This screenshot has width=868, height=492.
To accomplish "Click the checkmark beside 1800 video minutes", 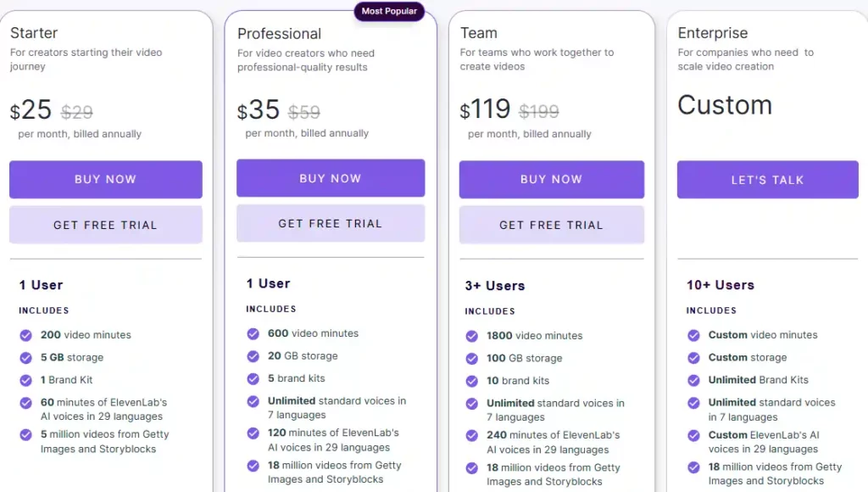I will [471, 336].
